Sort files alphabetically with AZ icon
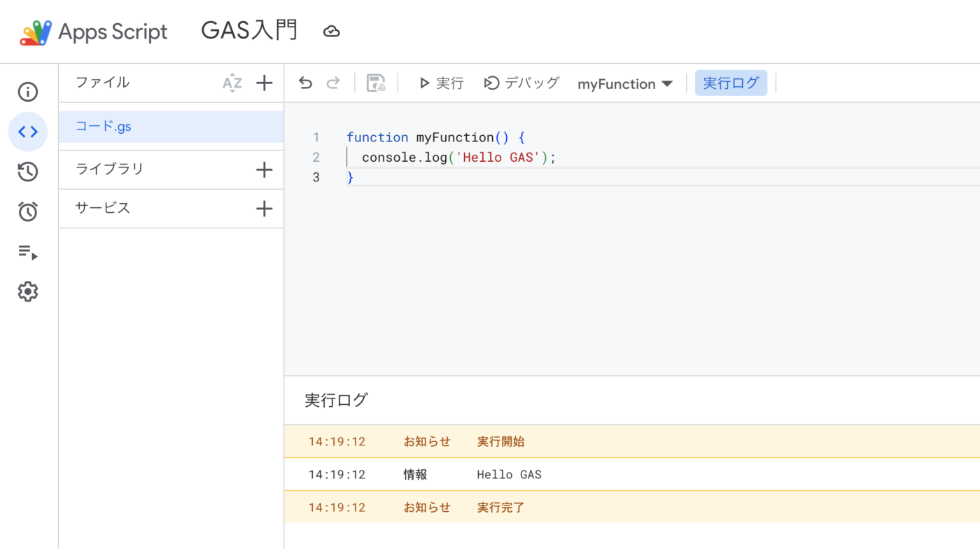Viewport: 980px width, 549px height. [232, 83]
